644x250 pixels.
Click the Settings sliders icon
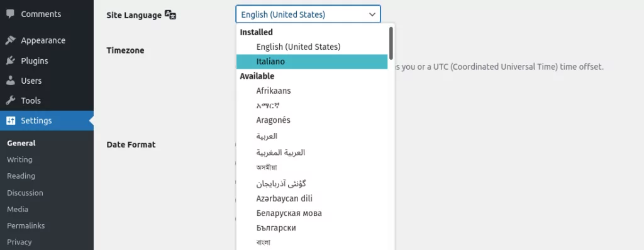tap(11, 120)
